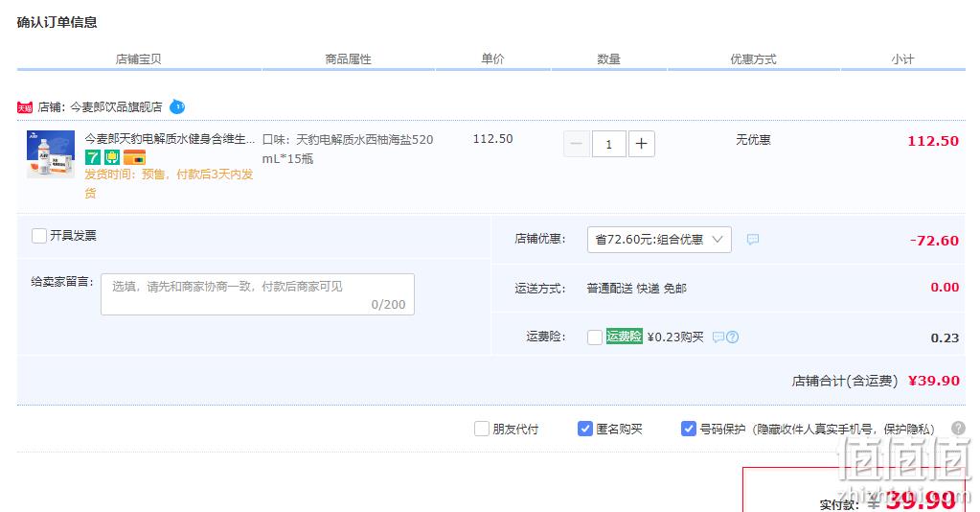The width and height of the screenshot is (980, 512).
Task: Click the 单价 column header
Action: 492,58
